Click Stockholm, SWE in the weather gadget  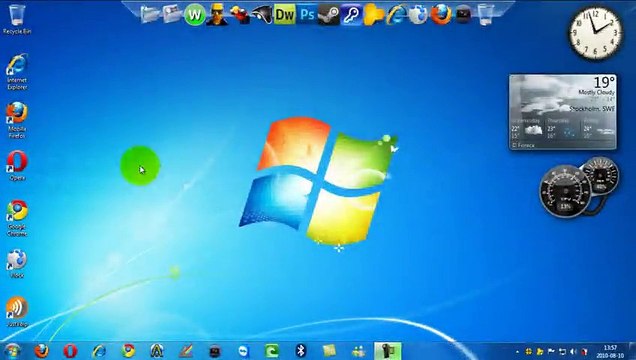tap(592, 109)
